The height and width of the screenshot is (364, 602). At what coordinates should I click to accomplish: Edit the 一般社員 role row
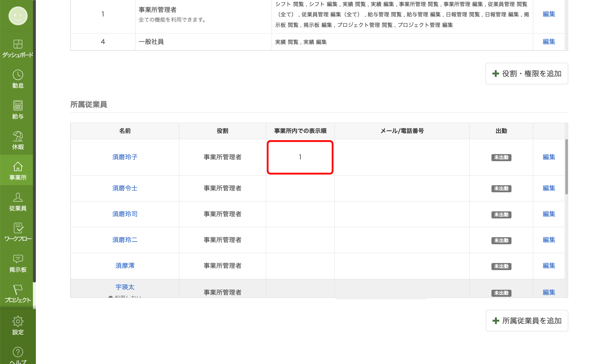549,42
